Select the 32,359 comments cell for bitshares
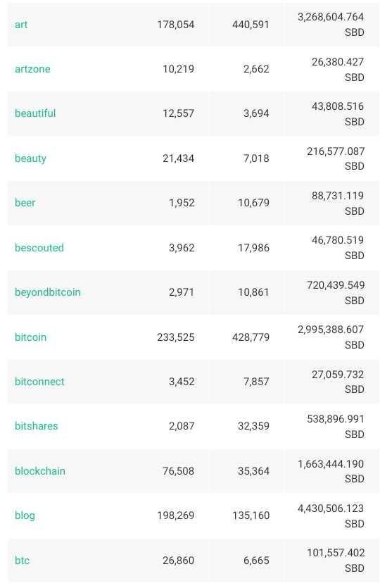 254,426
